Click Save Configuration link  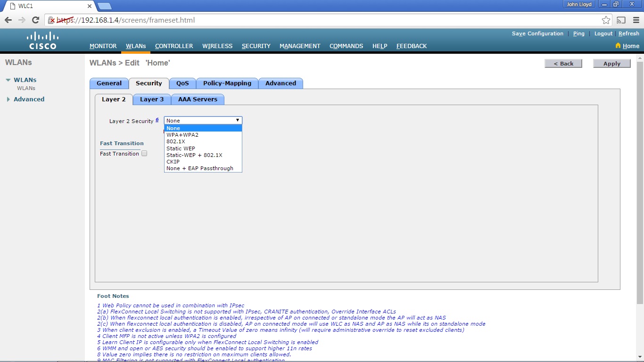pos(537,34)
